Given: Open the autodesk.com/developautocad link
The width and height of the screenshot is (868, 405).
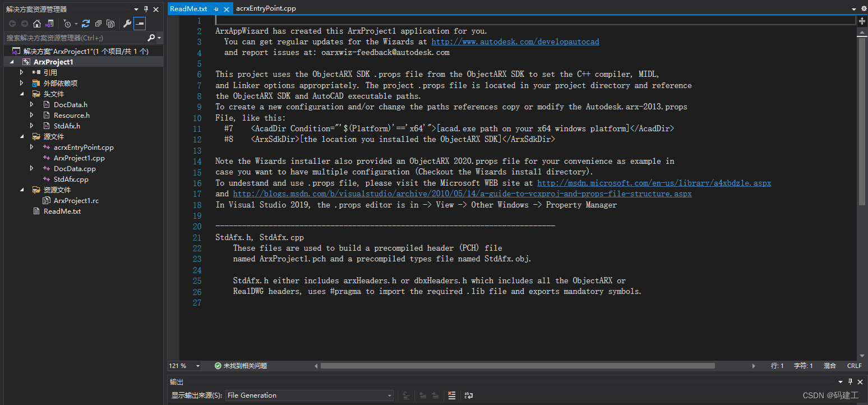Looking at the screenshot, I should point(515,42).
